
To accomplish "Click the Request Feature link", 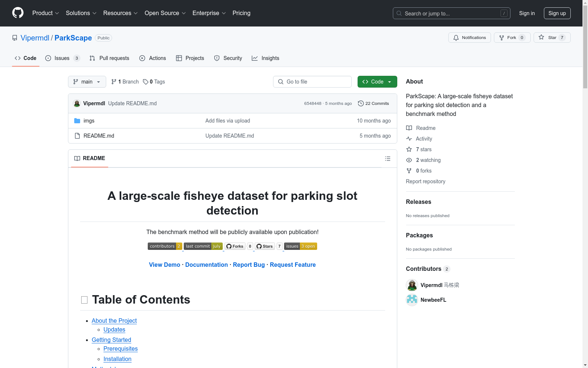I will [x=293, y=265].
